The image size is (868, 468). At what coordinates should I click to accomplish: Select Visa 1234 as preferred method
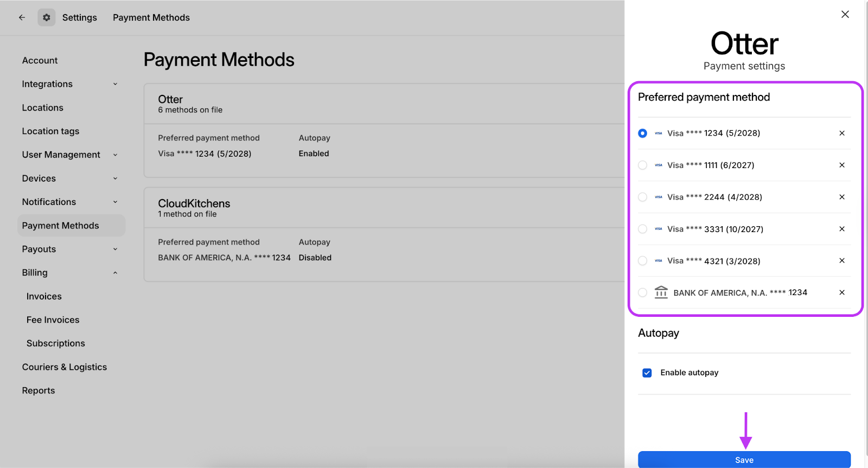pos(642,133)
